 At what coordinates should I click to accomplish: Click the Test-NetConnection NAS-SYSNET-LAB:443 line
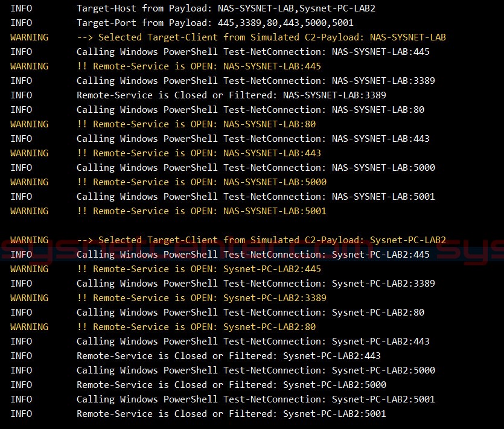coord(220,139)
